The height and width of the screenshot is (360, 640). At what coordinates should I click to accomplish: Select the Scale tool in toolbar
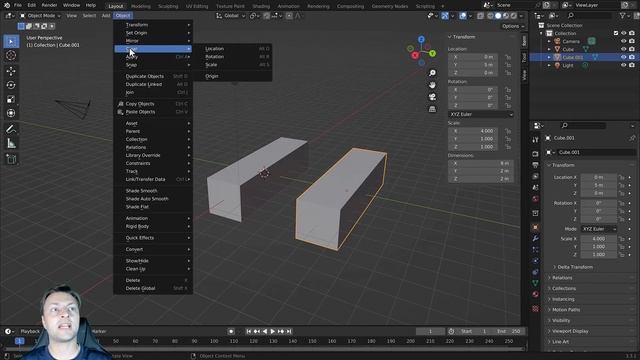(11, 99)
